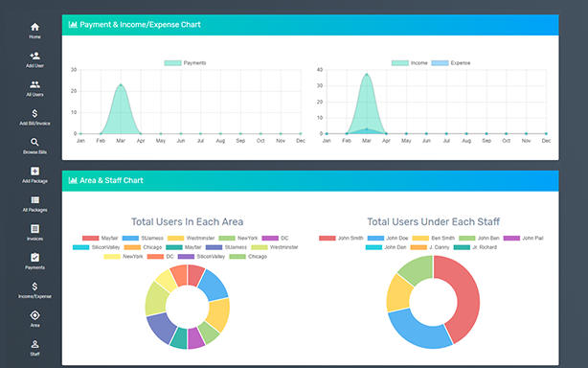Screen dimensions: 588x368
Task: Click the Mar peak point on Income chart
Action: pyautogui.click(x=367, y=75)
